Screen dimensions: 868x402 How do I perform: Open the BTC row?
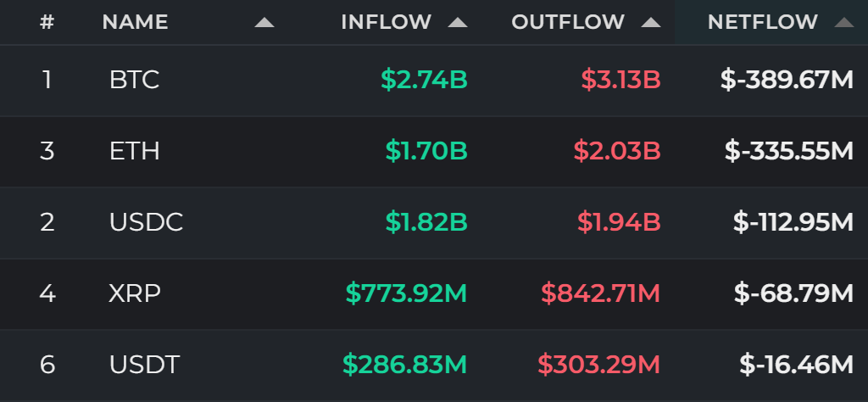pyautogui.click(x=434, y=81)
